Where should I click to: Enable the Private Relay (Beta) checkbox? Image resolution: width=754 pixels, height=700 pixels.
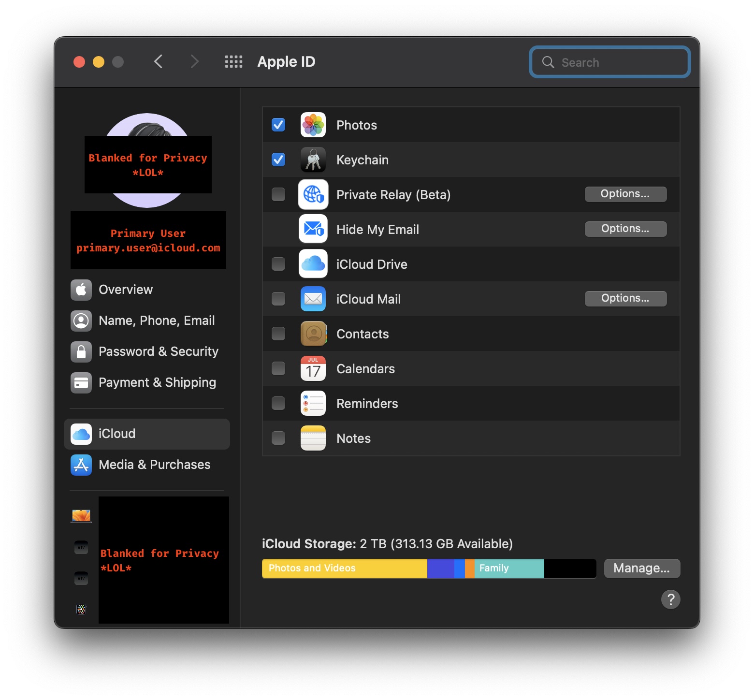[278, 194]
